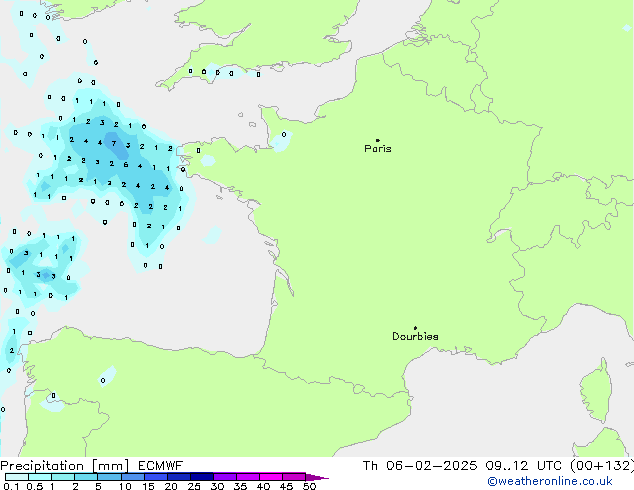Click the Dourbies city label
Screen dimensions: 634x490
point(415,336)
